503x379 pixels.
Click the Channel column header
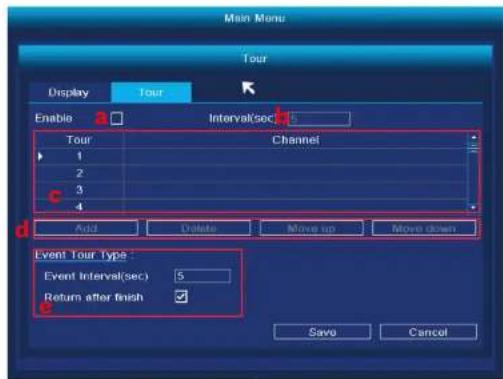coord(295,140)
